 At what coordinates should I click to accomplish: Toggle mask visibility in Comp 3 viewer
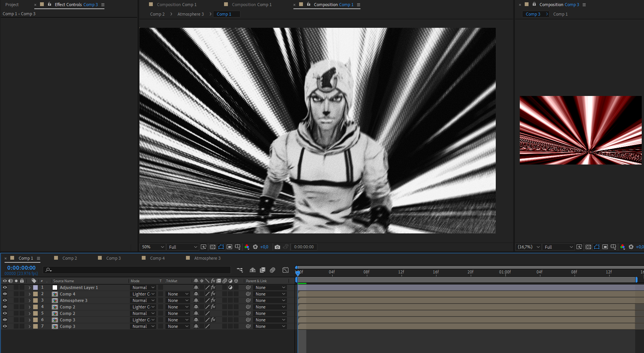[x=597, y=247]
